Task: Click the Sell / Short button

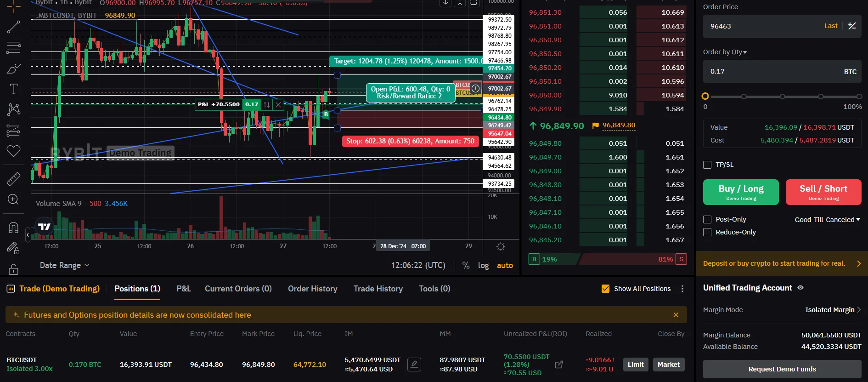Action: click(823, 192)
